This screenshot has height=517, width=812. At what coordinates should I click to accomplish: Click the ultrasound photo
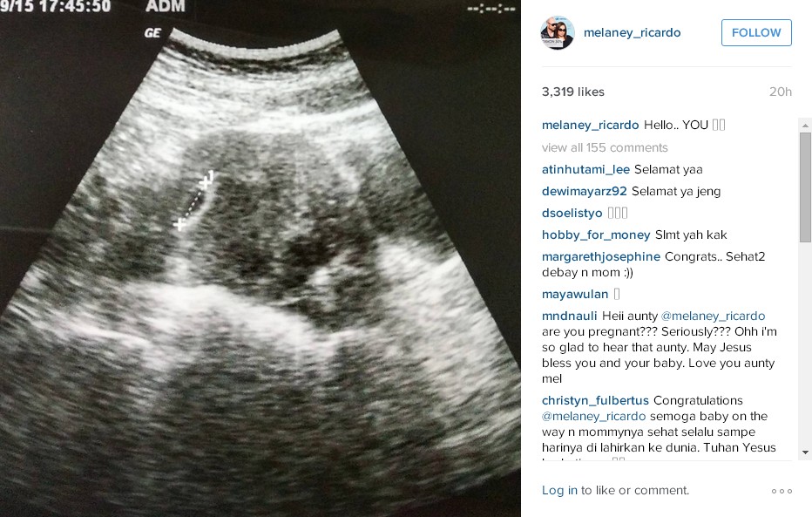260,258
